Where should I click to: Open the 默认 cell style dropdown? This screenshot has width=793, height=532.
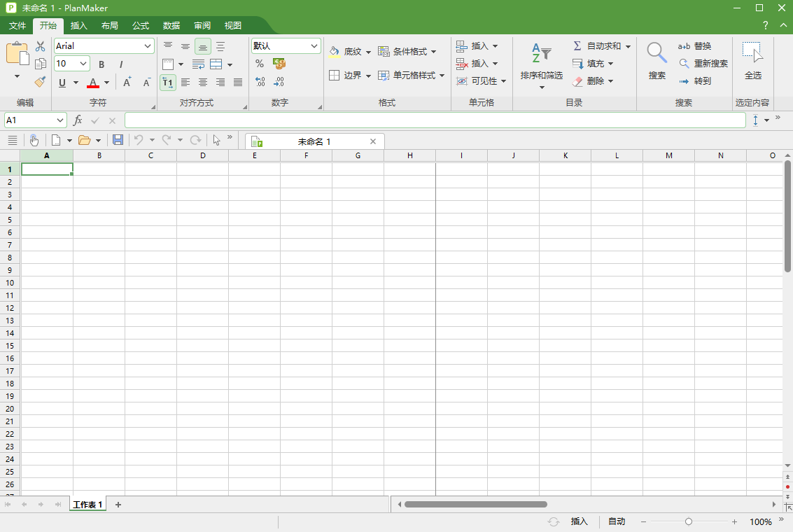(x=286, y=45)
